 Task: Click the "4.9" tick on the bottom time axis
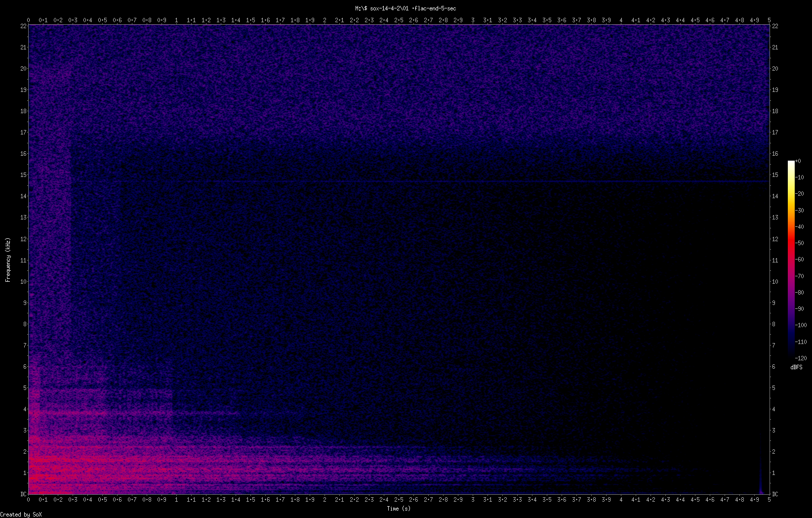click(754, 500)
